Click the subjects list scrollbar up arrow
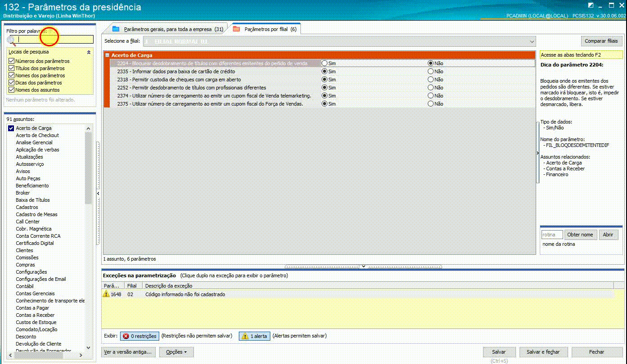 point(88,128)
